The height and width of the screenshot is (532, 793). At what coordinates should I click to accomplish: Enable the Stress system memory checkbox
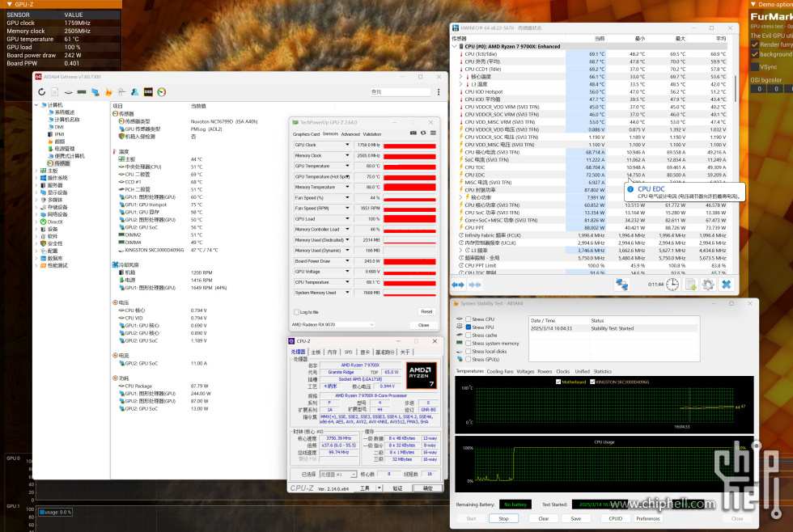[x=469, y=344]
